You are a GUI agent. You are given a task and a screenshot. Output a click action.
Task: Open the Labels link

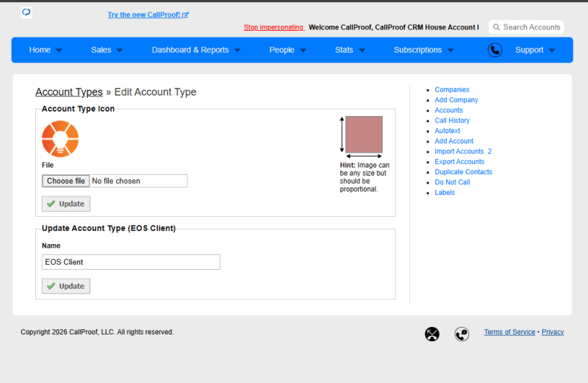click(445, 193)
